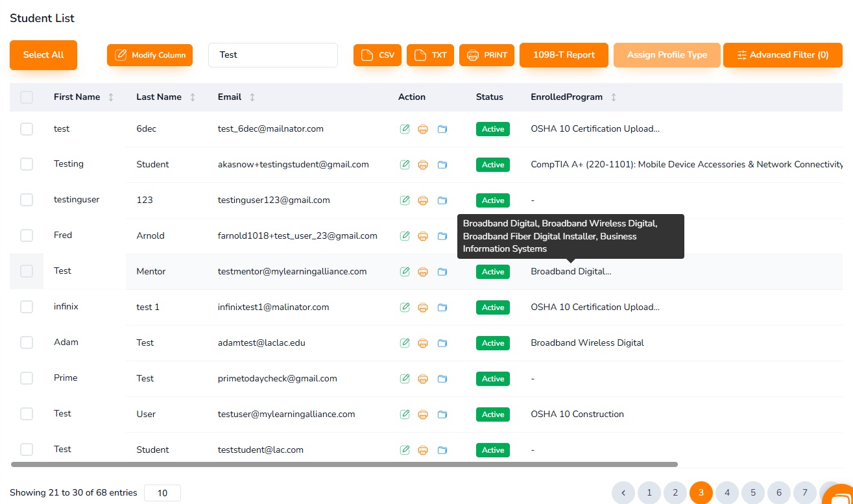Generate the 1098-T Report
Image resolution: width=853 pixels, height=504 pixels.
pyautogui.click(x=564, y=55)
